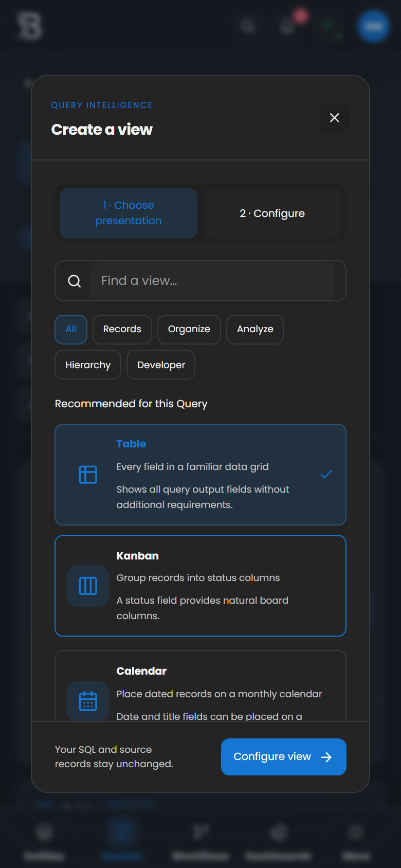Click the Calendar icon
This screenshot has width=401, height=868.
[88, 701]
